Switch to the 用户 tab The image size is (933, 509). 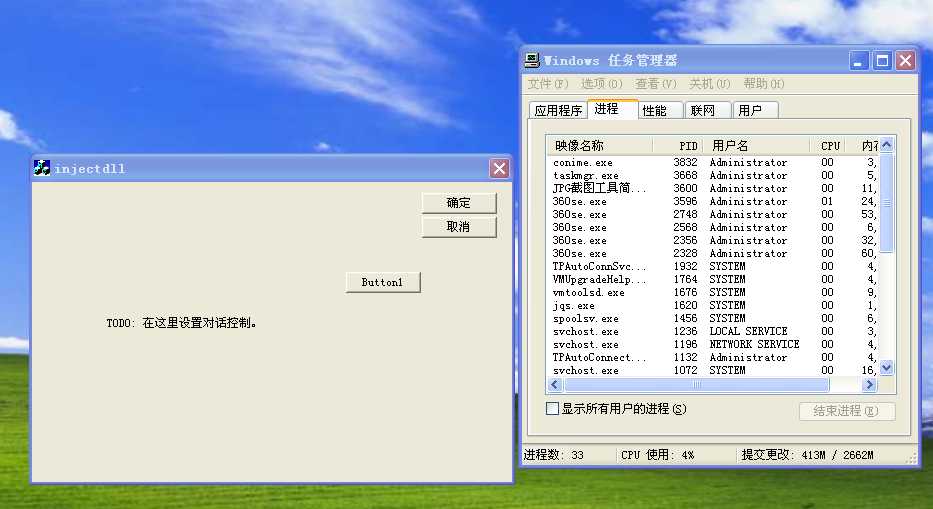(755, 111)
